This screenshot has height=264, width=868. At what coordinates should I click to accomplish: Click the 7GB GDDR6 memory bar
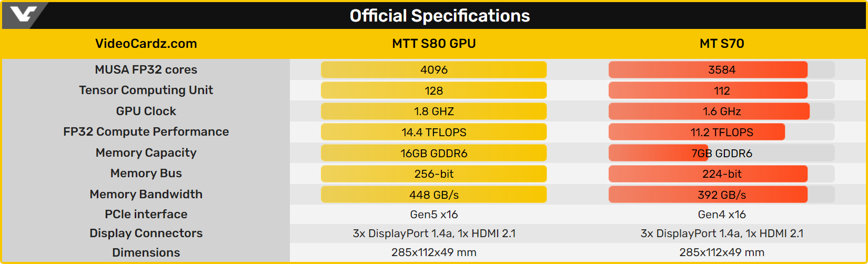658,153
